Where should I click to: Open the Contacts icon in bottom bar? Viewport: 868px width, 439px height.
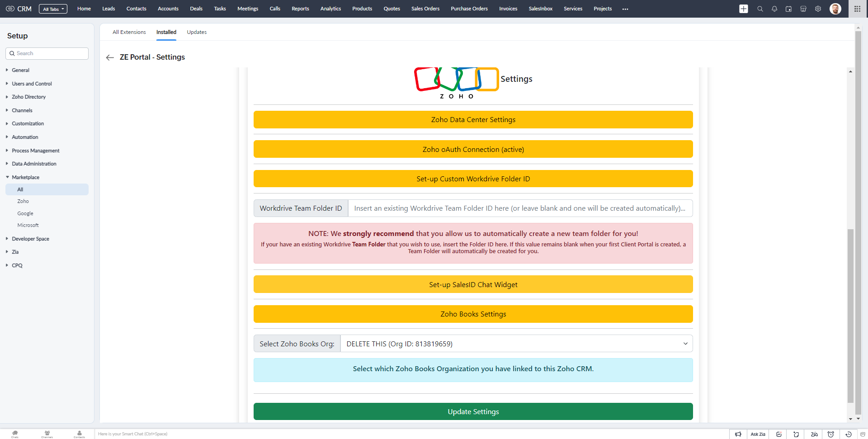(x=79, y=434)
